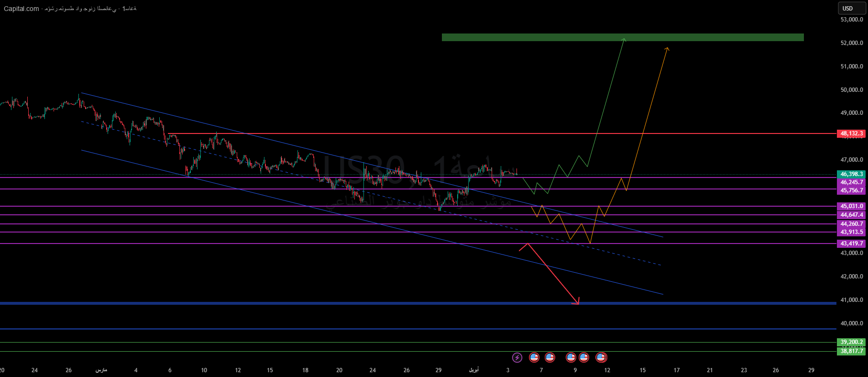The height and width of the screenshot is (377, 868).
Task: Click the current price label 46,398.3
Action: click(x=851, y=174)
